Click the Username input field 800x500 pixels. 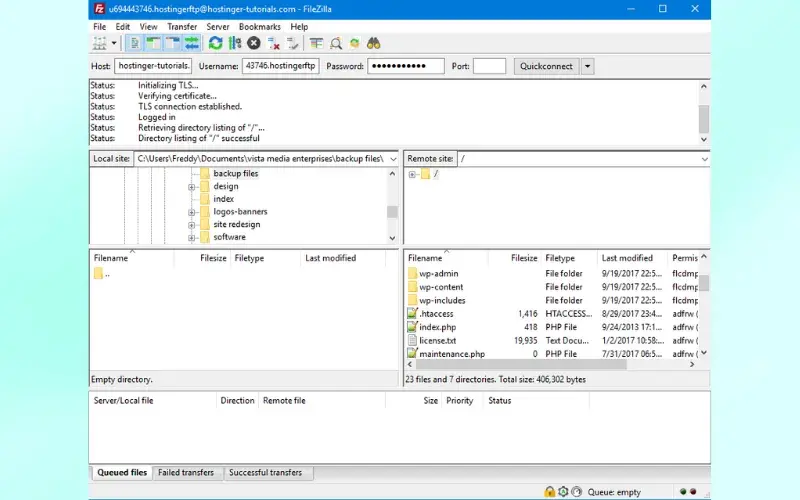(x=281, y=66)
